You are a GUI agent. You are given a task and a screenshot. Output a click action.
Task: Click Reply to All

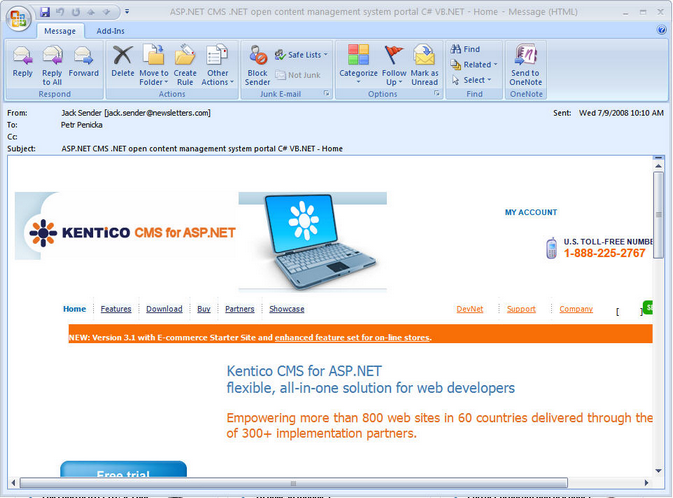coord(52,65)
